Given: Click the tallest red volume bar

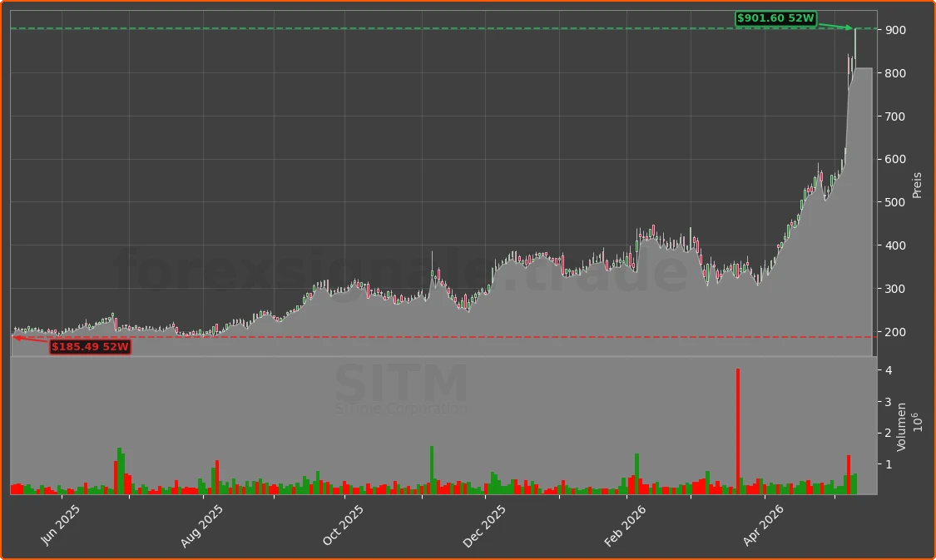Looking at the screenshot, I should pyautogui.click(x=739, y=431).
